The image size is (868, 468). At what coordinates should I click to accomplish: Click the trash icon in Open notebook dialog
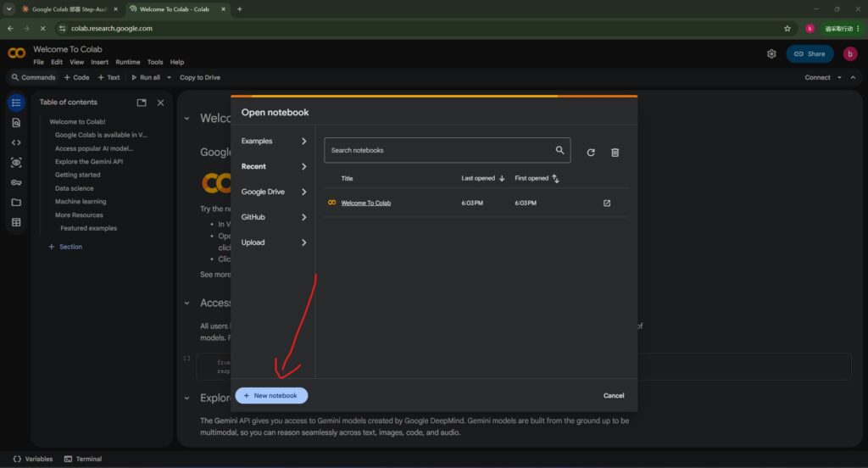(x=615, y=153)
